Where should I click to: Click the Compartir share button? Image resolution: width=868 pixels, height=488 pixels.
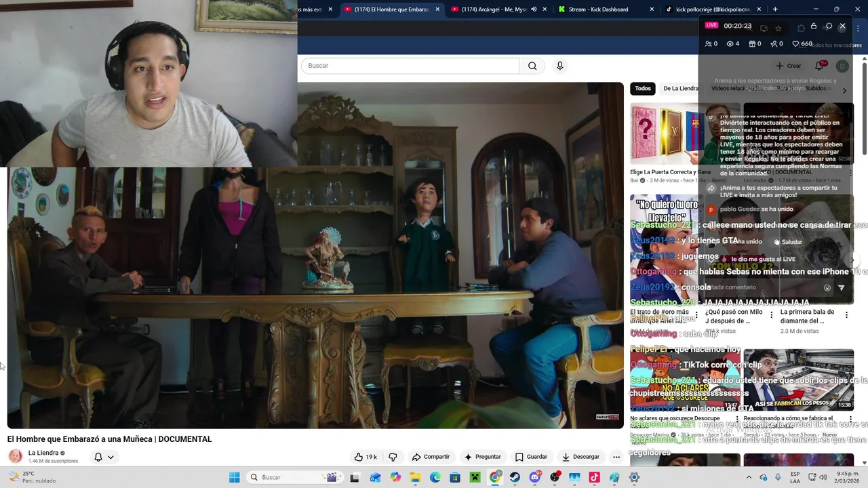(x=431, y=457)
